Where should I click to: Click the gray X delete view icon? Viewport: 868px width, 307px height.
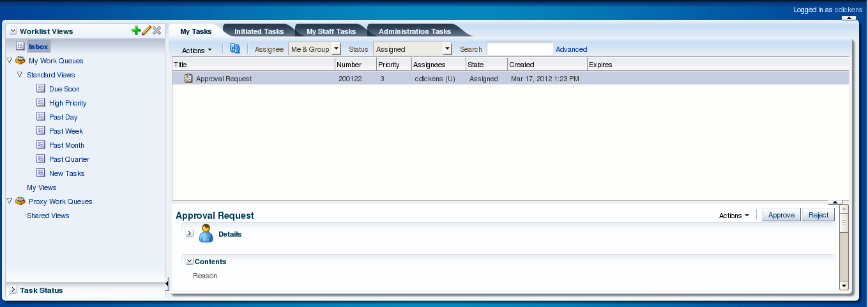click(x=156, y=31)
